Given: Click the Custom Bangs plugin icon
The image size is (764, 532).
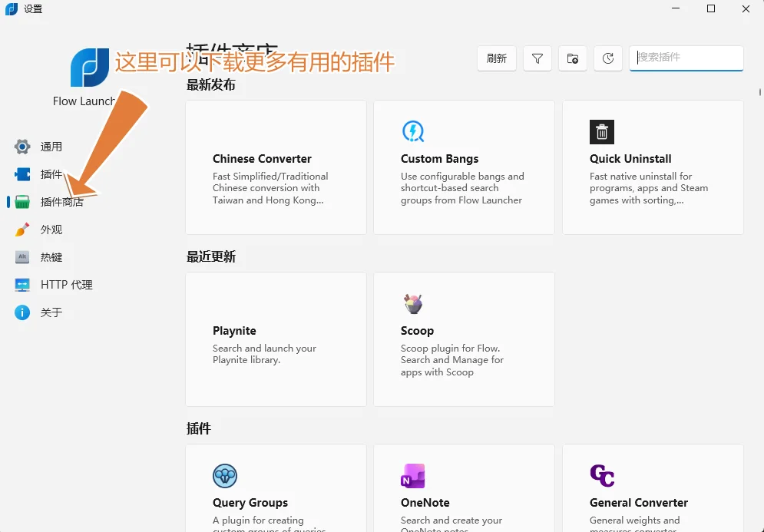Looking at the screenshot, I should tap(413, 131).
